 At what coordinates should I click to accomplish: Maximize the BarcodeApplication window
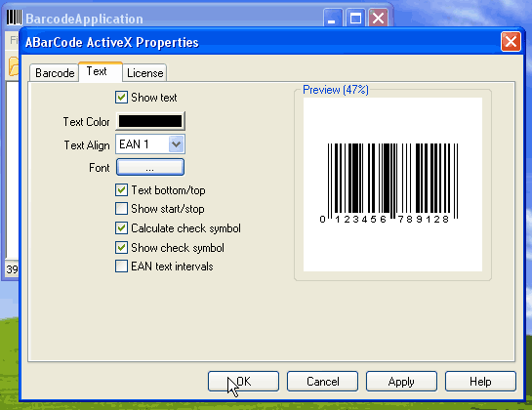(355, 18)
